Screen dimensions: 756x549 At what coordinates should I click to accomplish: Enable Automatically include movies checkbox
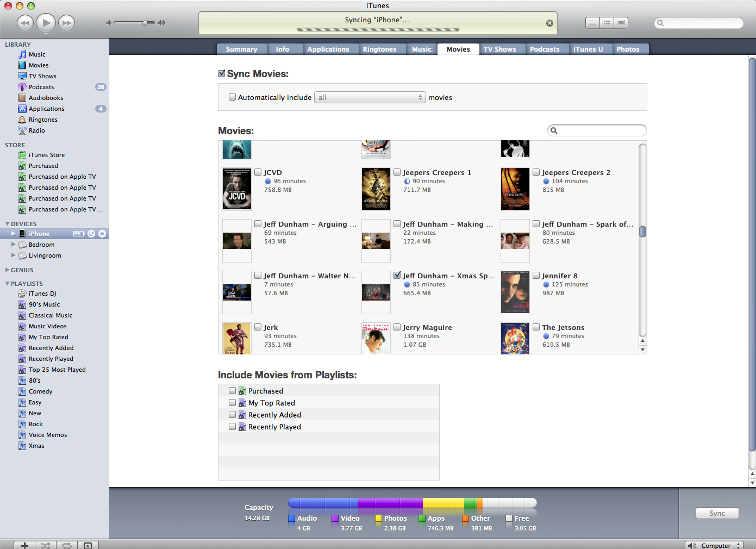click(232, 97)
